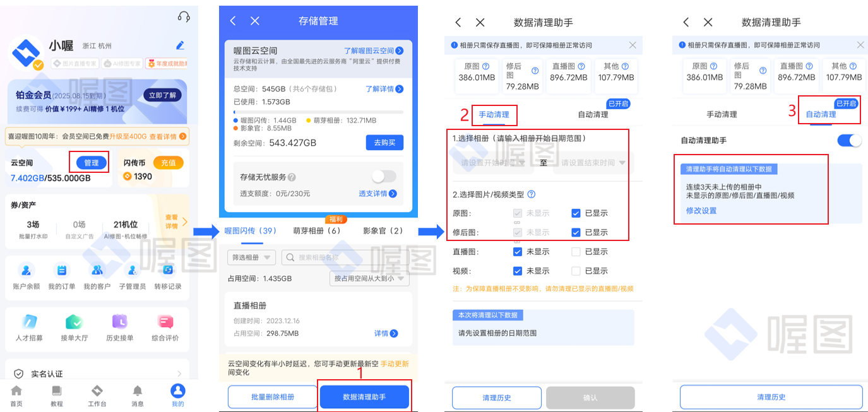
Task: Open the 我的订单 icon
Action: click(x=62, y=270)
